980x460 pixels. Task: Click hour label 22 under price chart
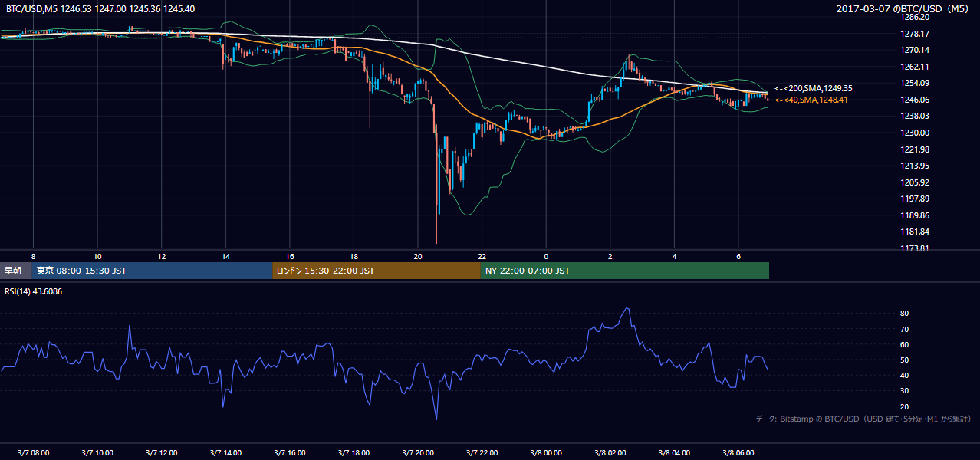[482, 256]
